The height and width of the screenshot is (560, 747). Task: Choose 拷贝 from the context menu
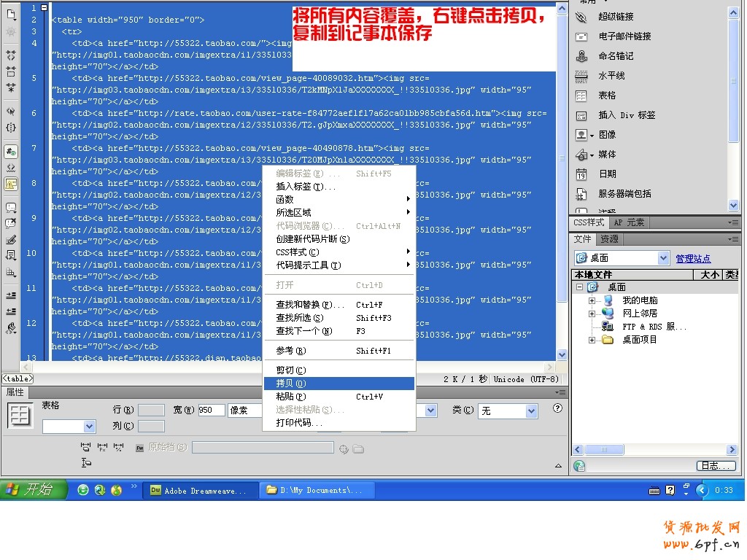(x=292, y=383)
